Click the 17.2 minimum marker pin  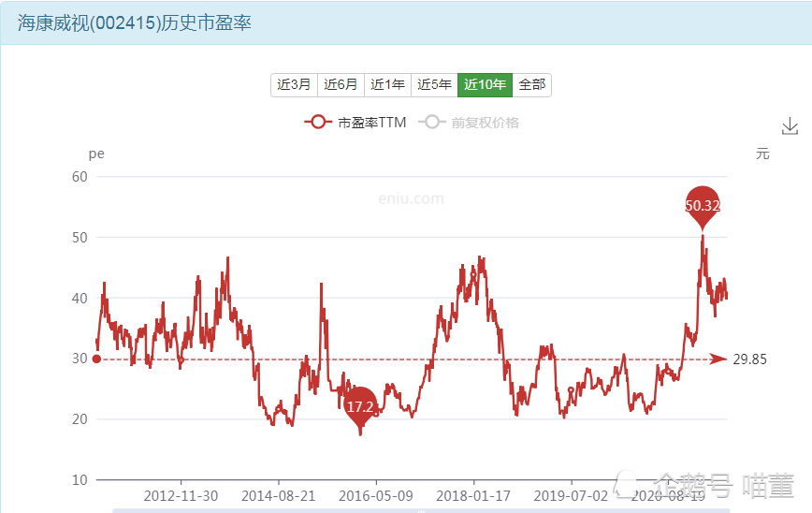[x=360, y=406]
